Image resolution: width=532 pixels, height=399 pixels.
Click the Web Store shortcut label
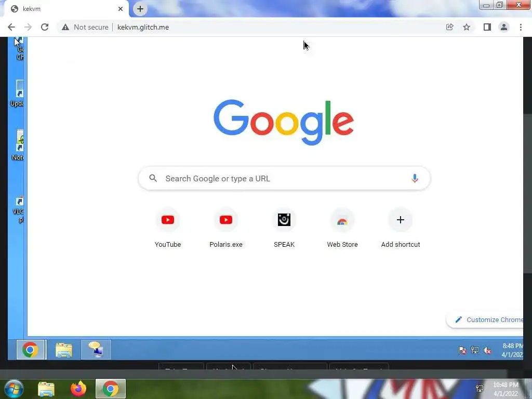[x=342, y=245]
